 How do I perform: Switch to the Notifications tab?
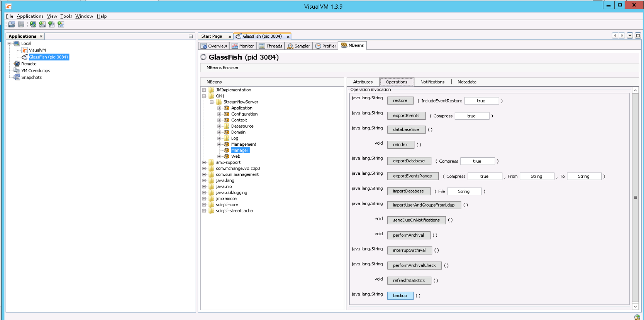click(432, 82)
